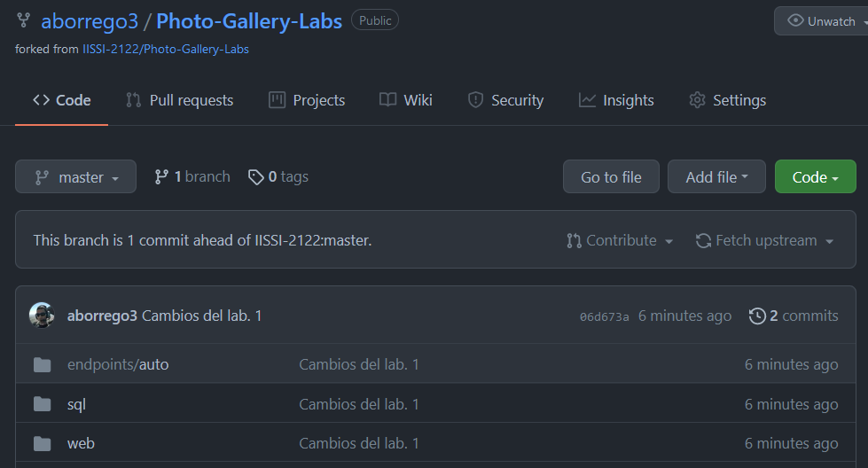This screenshot has width=868, height=468.
Task: Click the folder icon for sql
Action: [42, 404]
